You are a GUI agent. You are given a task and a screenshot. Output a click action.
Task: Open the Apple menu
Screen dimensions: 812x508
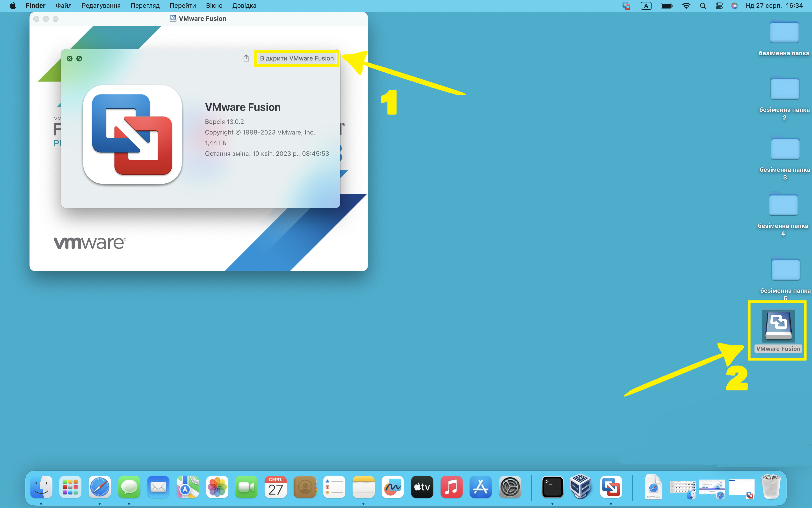click(x=12, y=6)
